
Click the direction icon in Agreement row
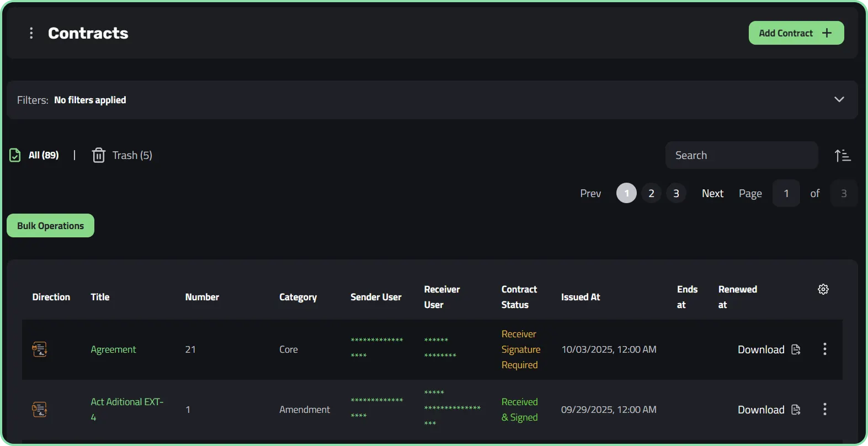coord(40,349)
